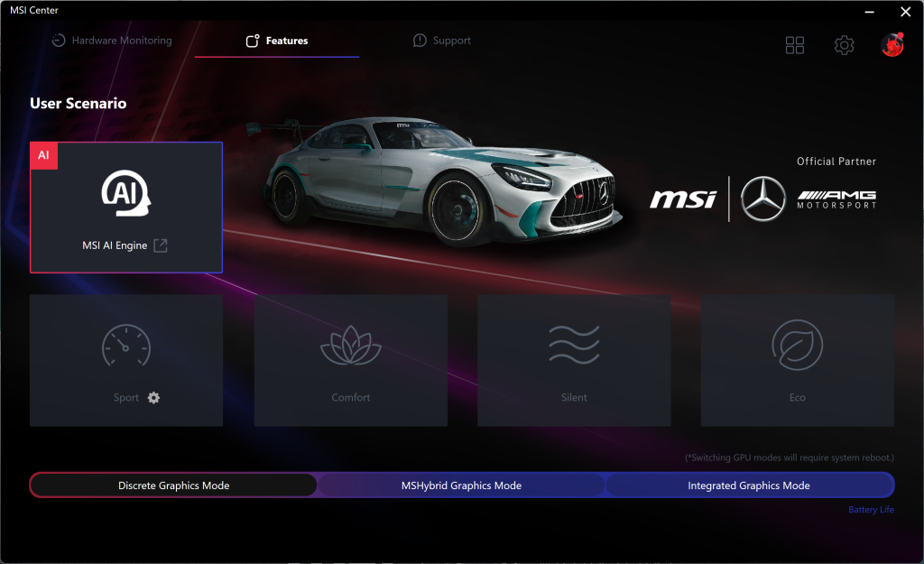Image resolution: width=924 pixels, height=564 pixels.
Task: Click the GPU switching reboot note
Action: [789, 458]
